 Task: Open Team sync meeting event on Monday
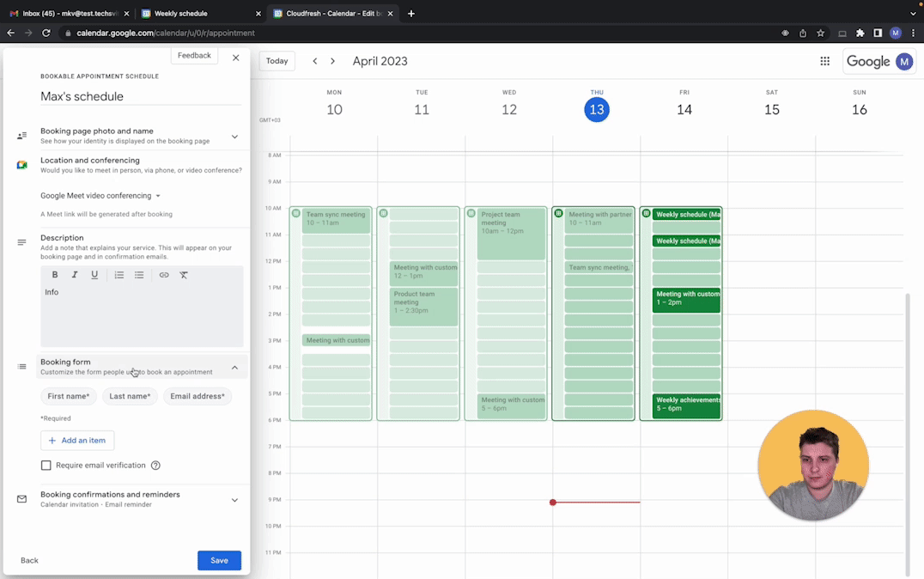point(336,219)
